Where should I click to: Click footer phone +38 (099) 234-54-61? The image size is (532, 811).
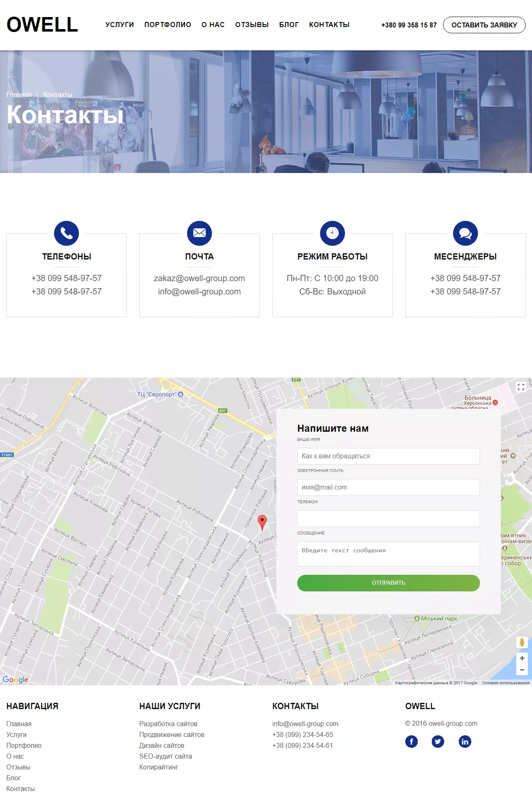coord(303,746)
